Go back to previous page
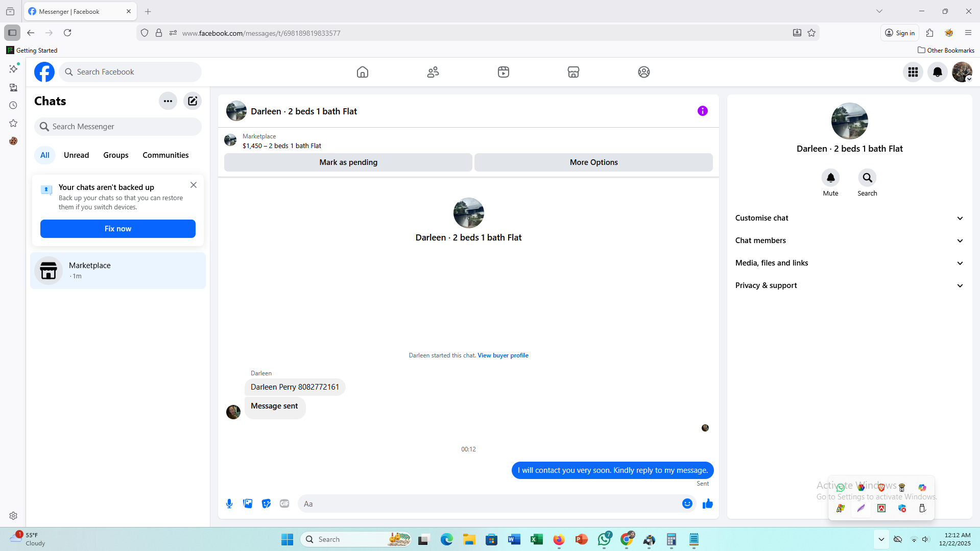The image size is (980, 551). (31, 33)
